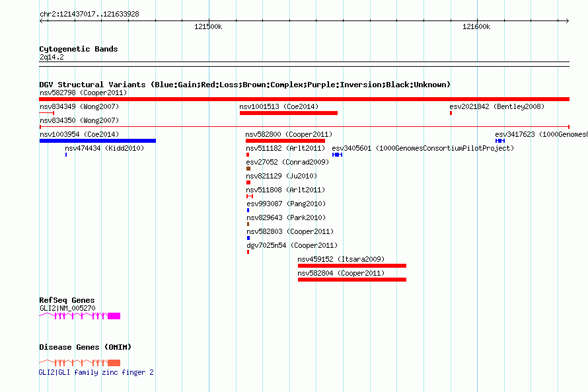
Task: Click the nsv1003954 (Coe2014) label
Action: pos(79,134)
